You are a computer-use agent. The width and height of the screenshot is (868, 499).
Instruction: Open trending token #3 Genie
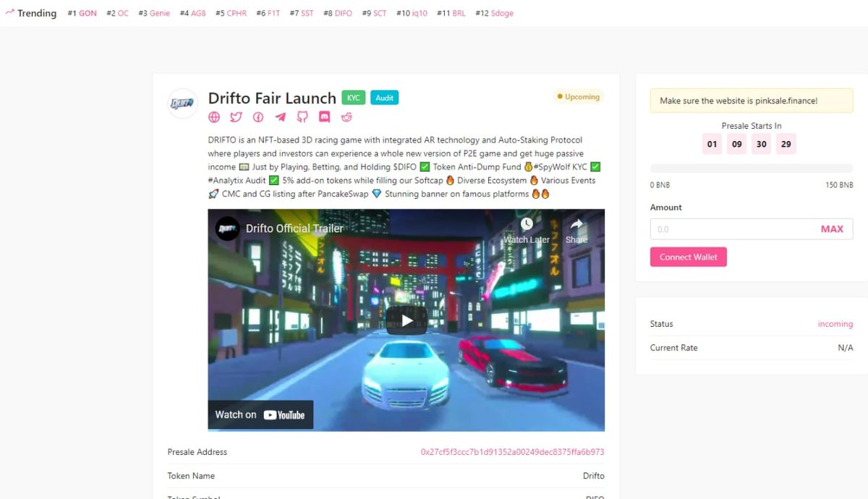[154, 13]
